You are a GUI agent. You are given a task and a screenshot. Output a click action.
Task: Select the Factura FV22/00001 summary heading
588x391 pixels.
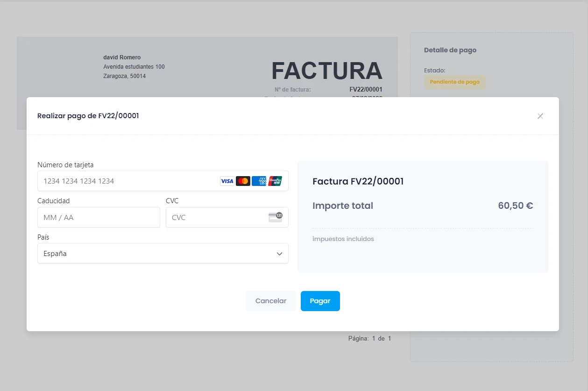[358, 181]
